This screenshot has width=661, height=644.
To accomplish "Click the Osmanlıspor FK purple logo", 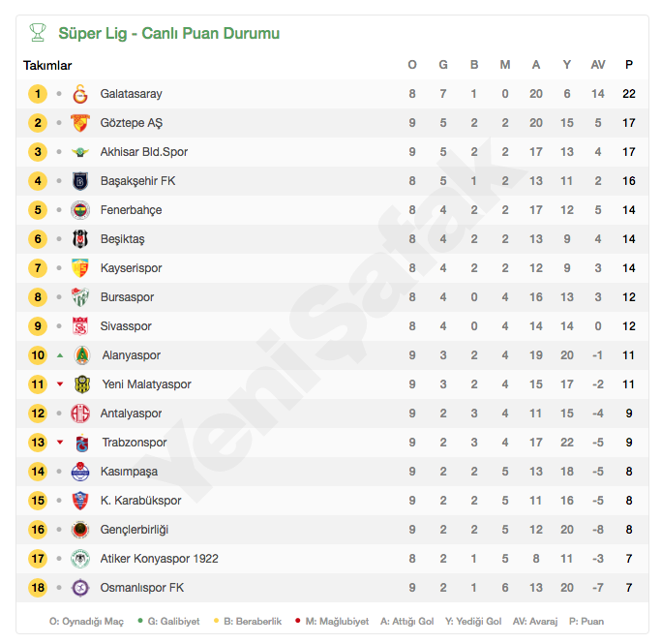I will click(x=80, y=588).
